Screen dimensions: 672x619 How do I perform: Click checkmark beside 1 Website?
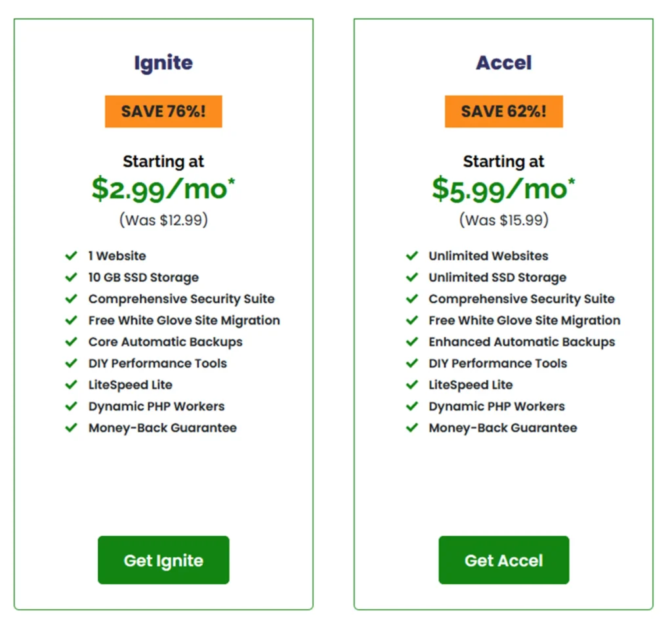71,256
